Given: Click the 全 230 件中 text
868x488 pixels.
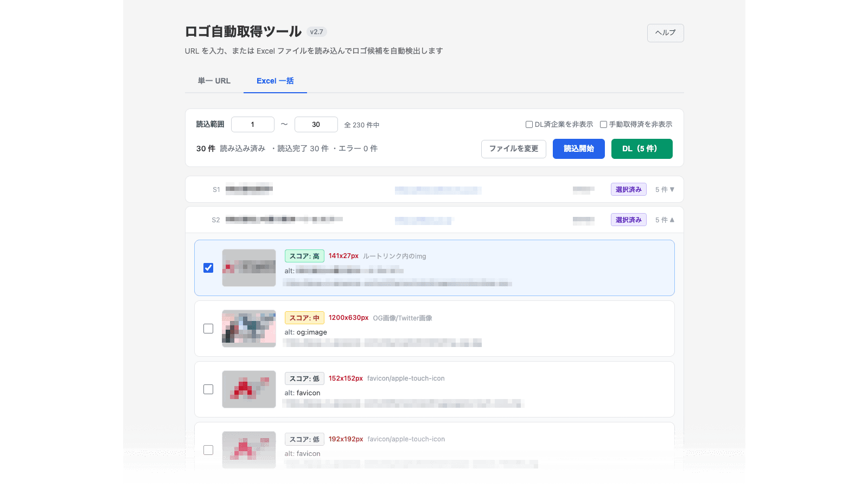Looking at the screenshot, I should (x=362, y=125).
